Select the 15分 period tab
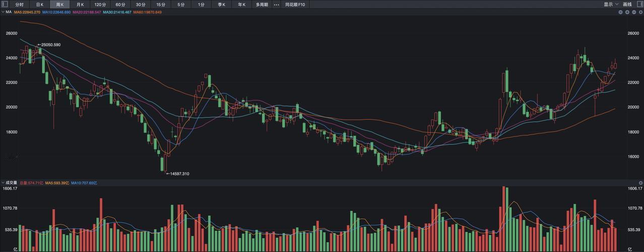This screenshot has width=644, height=252. [161, 4]
